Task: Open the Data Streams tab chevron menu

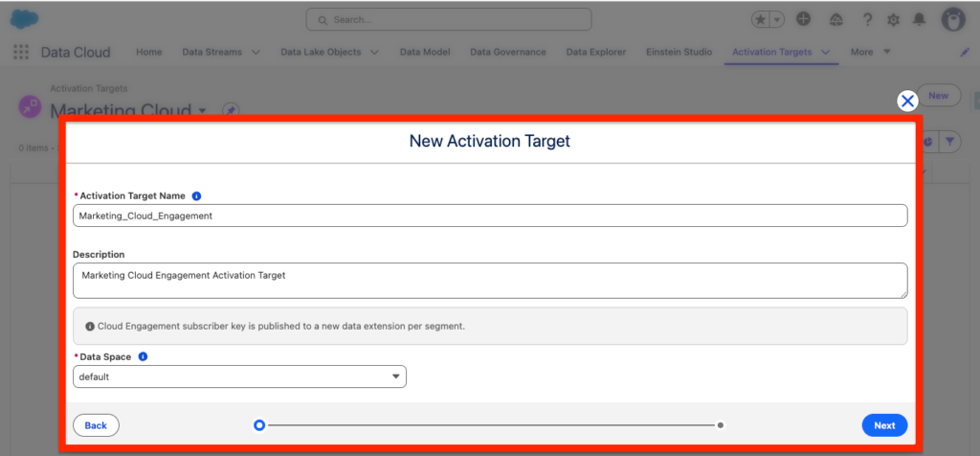Action: click(256, 52)
